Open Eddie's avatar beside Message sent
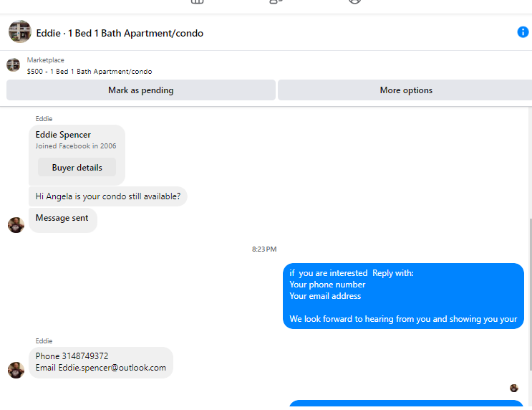The image size is (532, 410). pyautogui.click(x=16, y=225)
